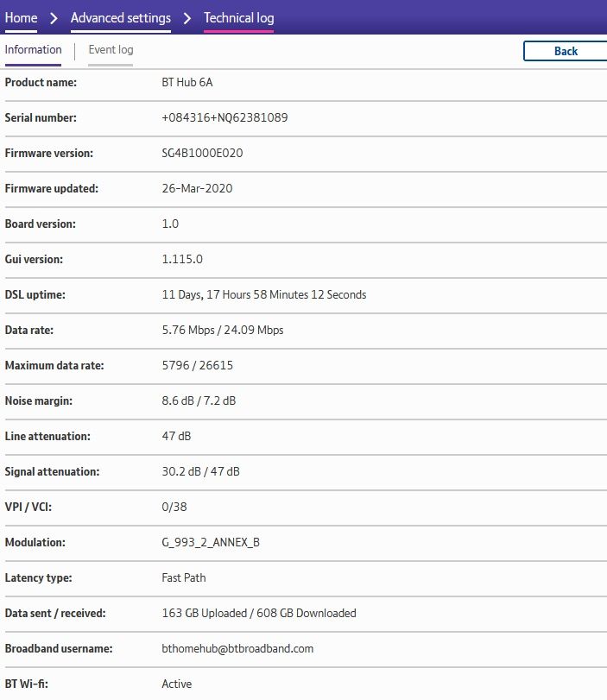This screenshot has width=607, height=700.
Task: Open Advanced settings breadcrumb link
Action: click(120, 18)
